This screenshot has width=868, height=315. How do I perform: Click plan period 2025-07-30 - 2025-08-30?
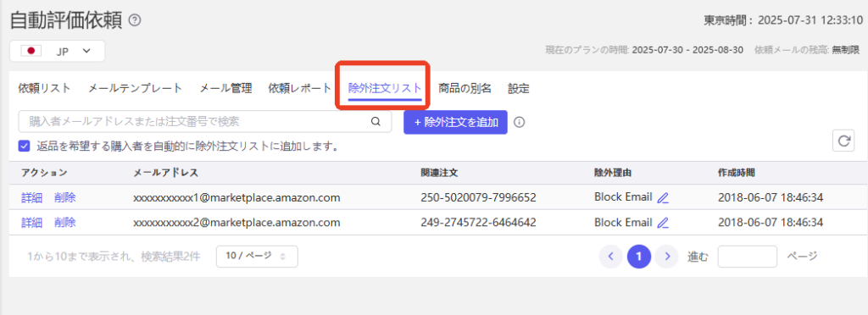[x=687, y=50]
